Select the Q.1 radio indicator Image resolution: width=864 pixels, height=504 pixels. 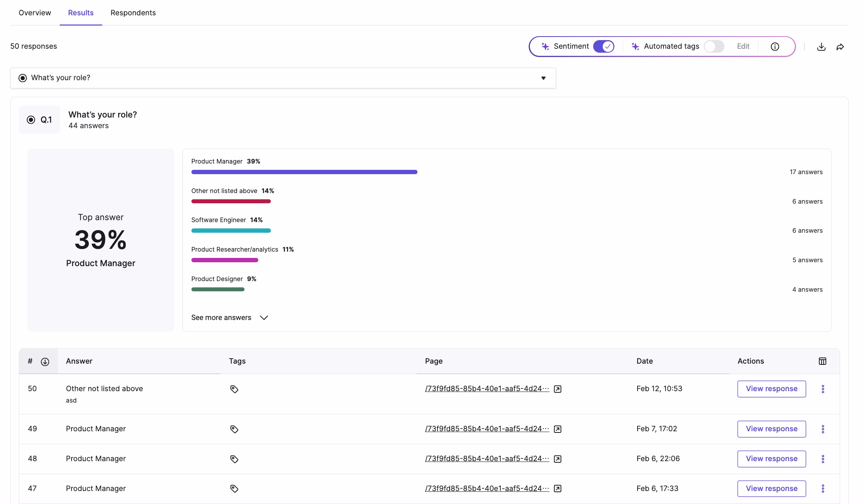[31, 120]
